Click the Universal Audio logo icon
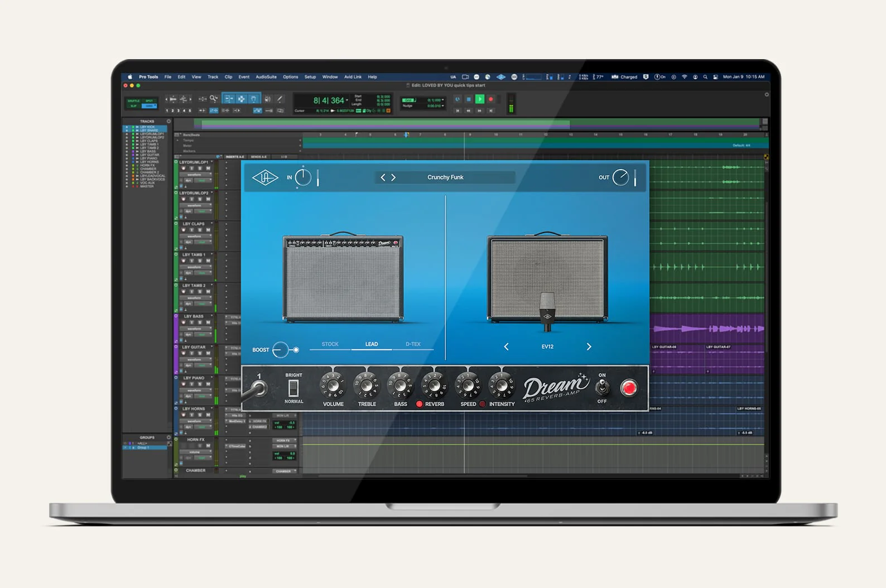This screenshot has width=886, height=588. click(x=265, y=178)
